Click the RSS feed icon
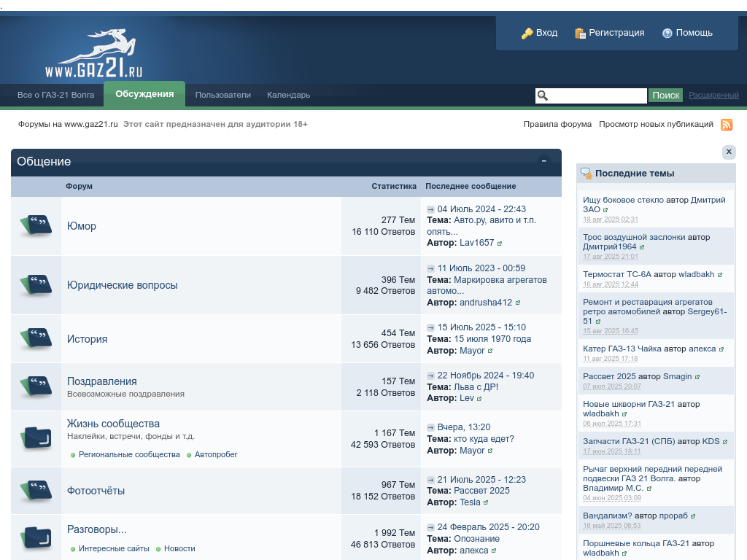747x560 pixels. click(726, 125)
